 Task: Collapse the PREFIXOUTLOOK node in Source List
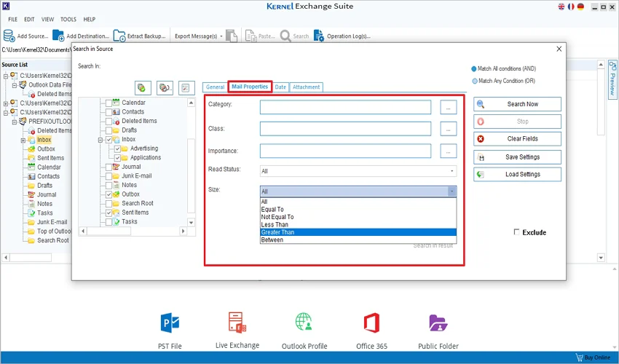[x=15, y=122]
